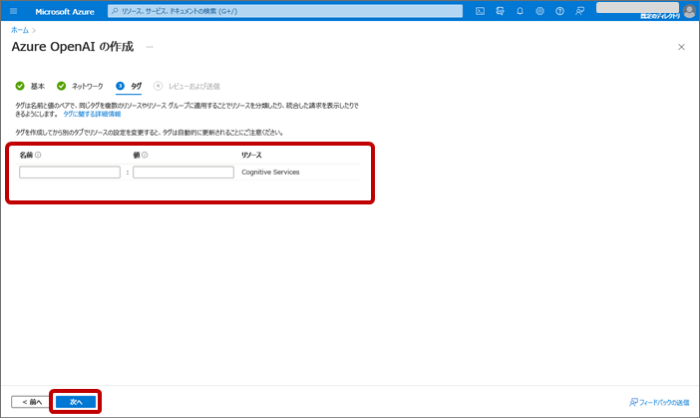700x419 pixels.
Task: Open the help question mark icon
Action: tap(559, 11)
